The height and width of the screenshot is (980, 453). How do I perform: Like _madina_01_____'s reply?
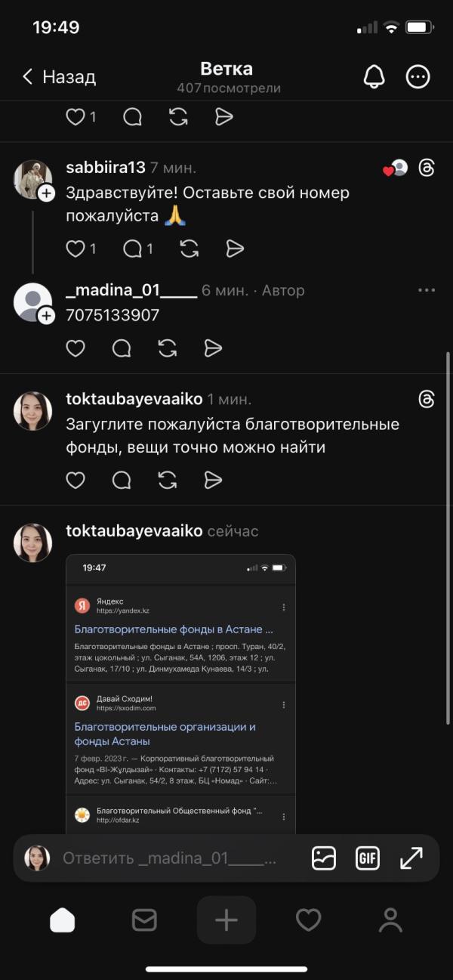(x=75, y=348)
